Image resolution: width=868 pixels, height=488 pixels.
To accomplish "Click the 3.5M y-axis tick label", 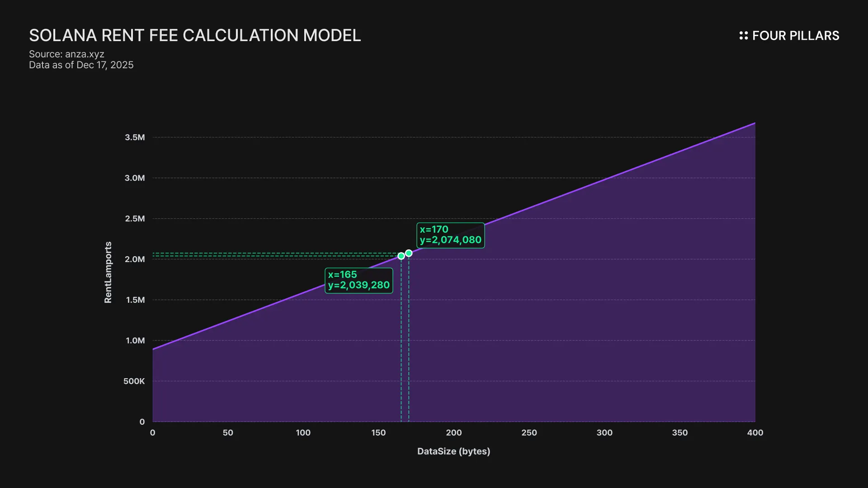I will click(135, 137).
